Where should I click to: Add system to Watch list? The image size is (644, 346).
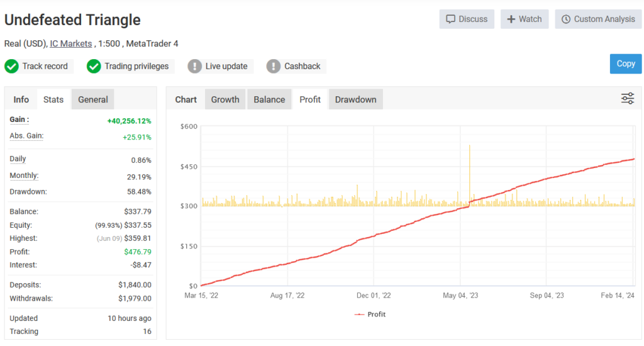[x=525, y=19]
